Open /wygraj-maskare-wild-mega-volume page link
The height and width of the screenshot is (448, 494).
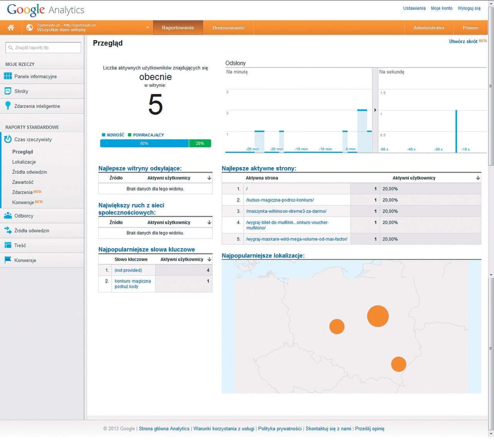[296, 239]
